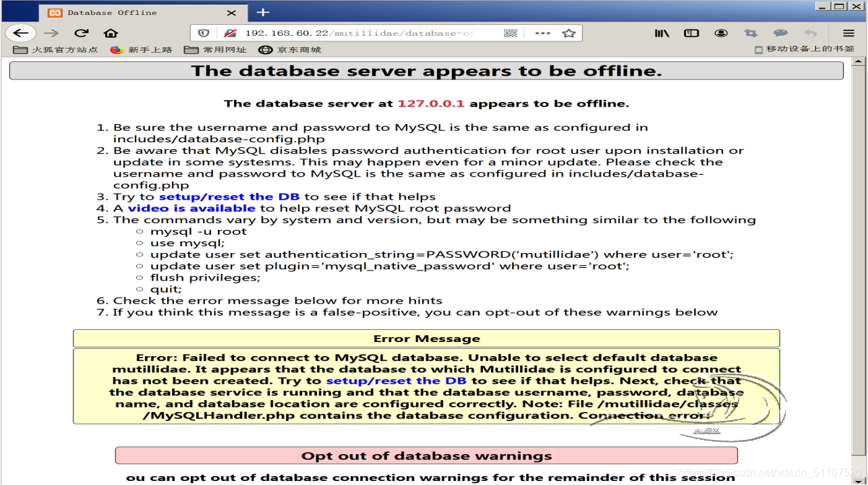Click Opt out of database warnings header
The width and height of the screenshot is (868, 485).
426,456
